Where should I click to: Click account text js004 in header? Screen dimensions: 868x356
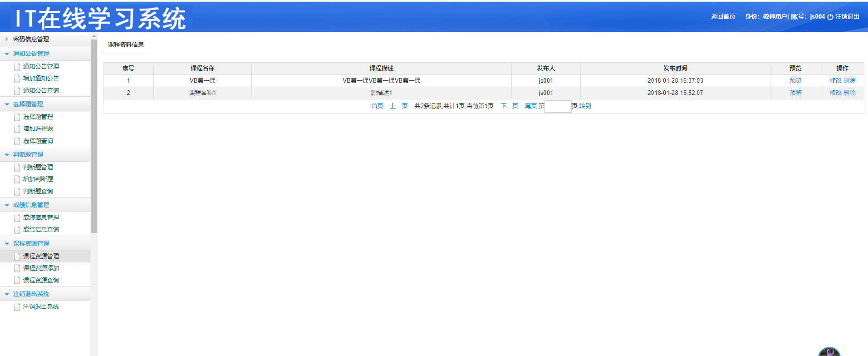click(817, 16)
